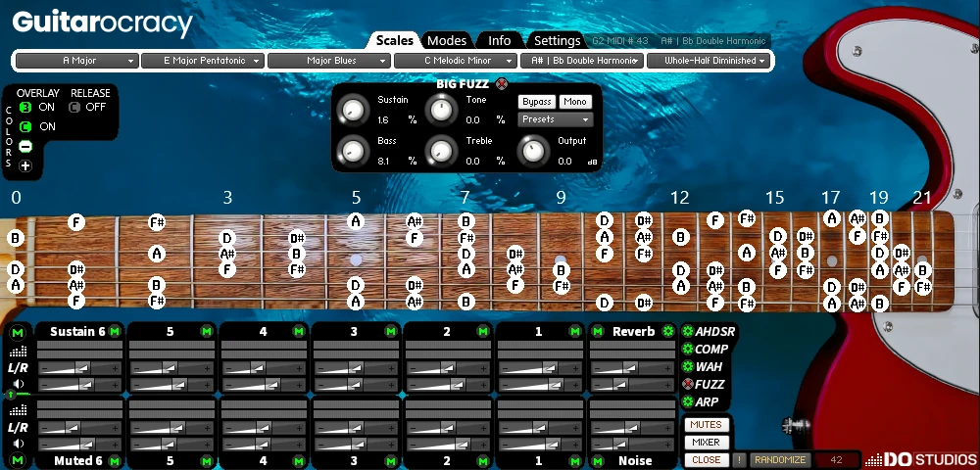
Task: Mute the Sustain 5 channel
Action: 206,331
